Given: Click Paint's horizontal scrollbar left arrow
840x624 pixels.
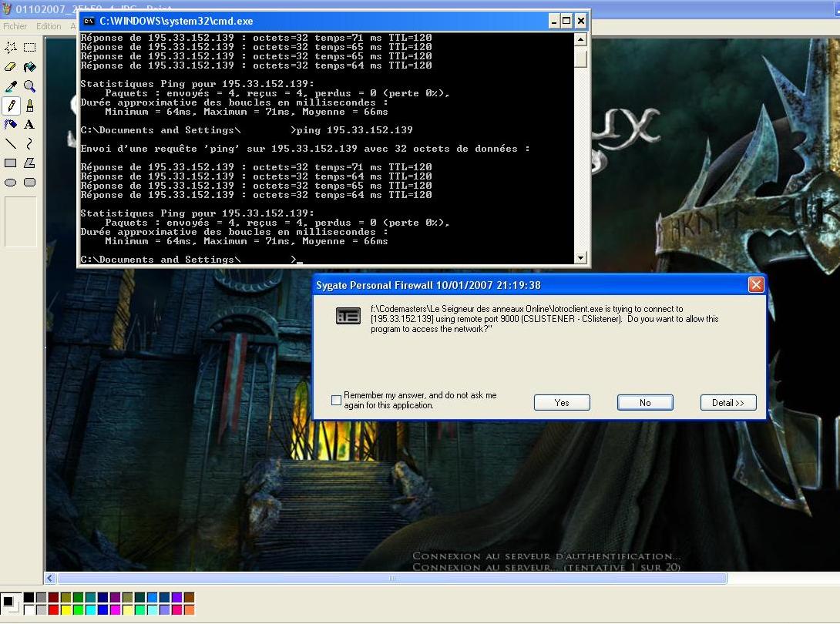Looking at the screenshot, I should 50,579.
